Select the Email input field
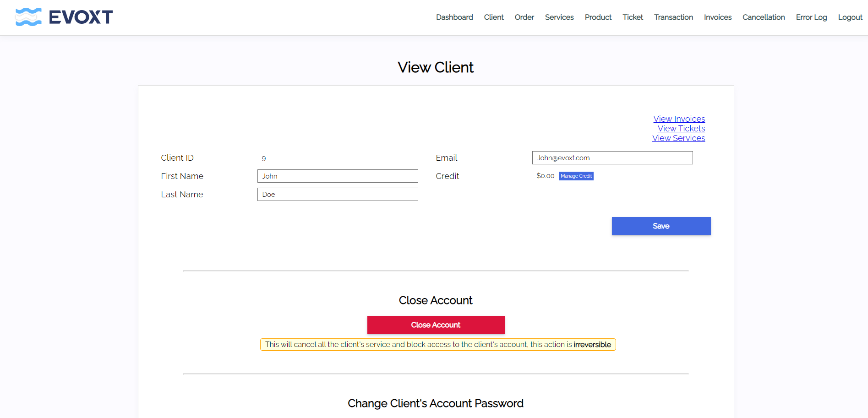 pyautogui.click(x=612, y=158)
